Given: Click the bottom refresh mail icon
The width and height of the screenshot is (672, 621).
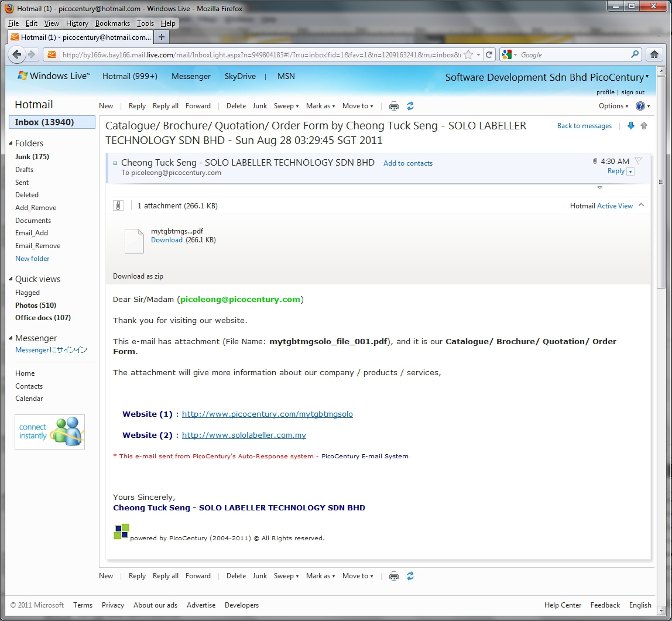Looking at the screenshot, I should [410, 576].
